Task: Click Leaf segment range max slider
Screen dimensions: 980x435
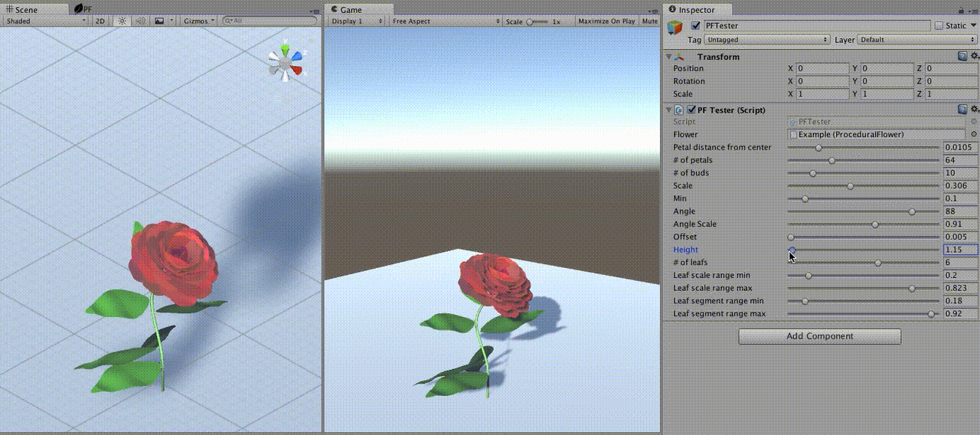Action: [863, 314]
